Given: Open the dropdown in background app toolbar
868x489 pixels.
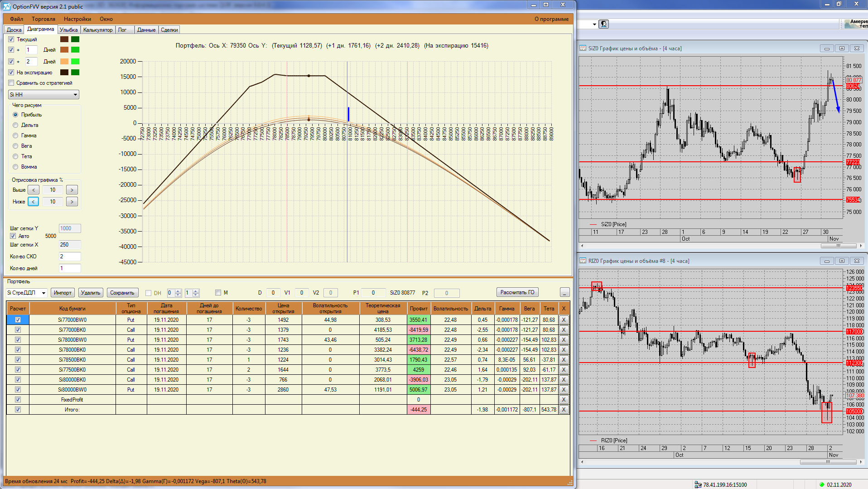Looking at the screenshot, I should point(594,24).
